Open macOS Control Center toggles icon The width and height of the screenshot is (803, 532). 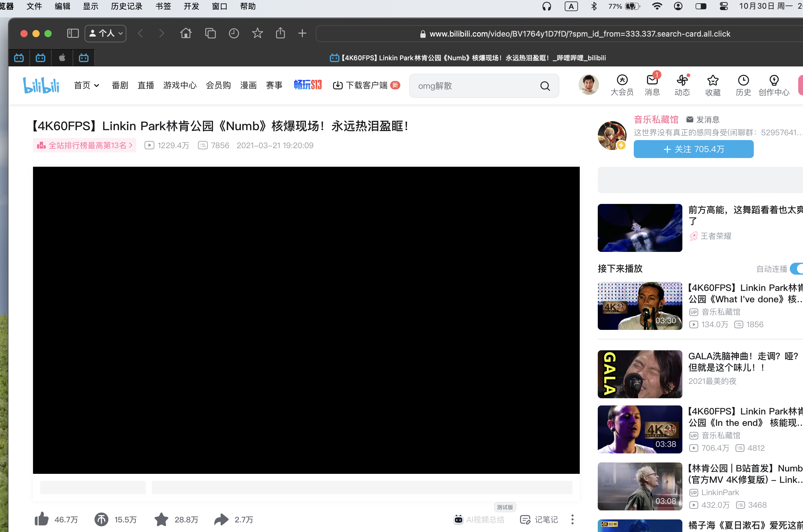(723, 6)
